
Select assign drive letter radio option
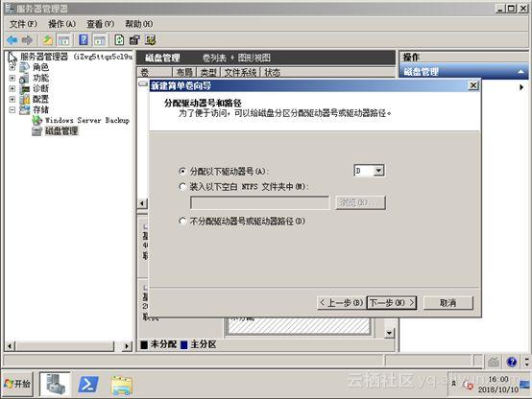click(182, 171)
